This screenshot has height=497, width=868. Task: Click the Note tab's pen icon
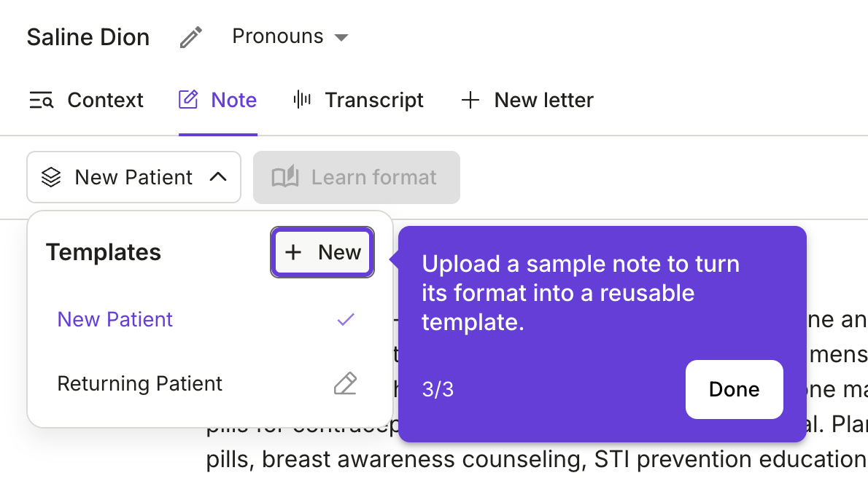188,98
